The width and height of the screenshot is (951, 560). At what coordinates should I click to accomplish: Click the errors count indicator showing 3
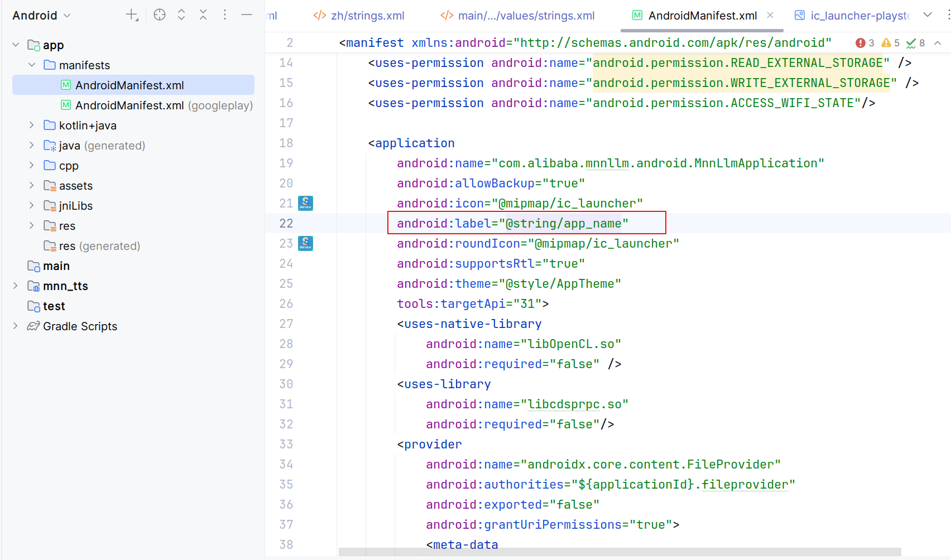[864, 43]
